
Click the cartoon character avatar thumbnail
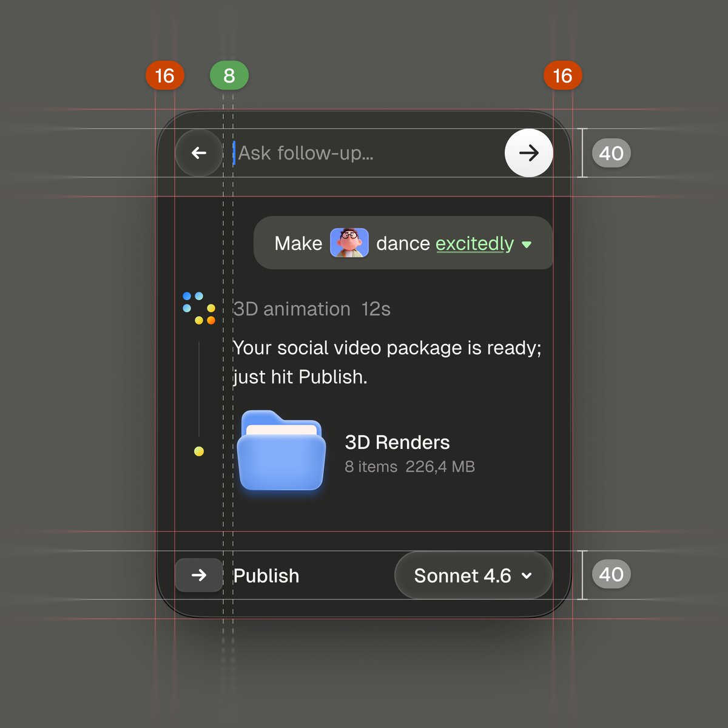pyautogui.click(x=349, y=243)
